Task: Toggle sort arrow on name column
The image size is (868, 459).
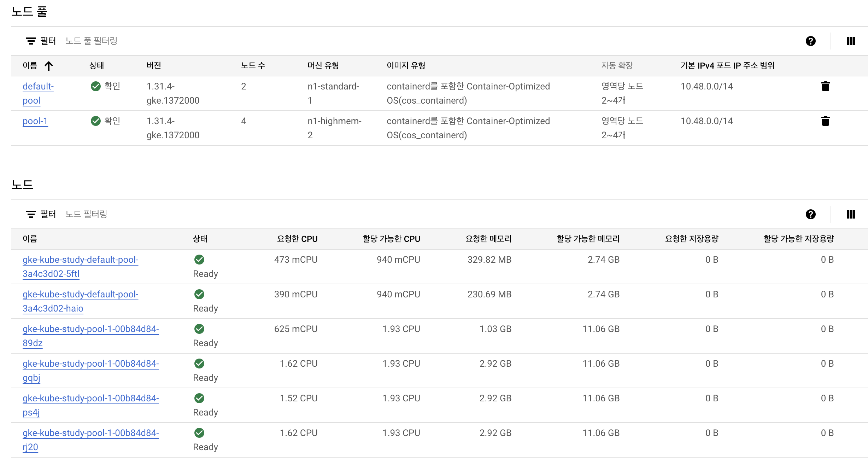Action: tap(49, 66)
